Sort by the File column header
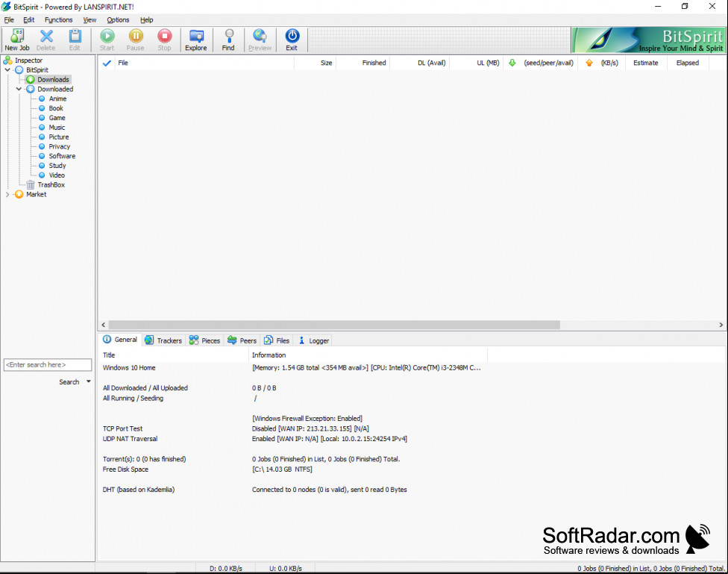 pyautogui.click(x=204, y=63)
